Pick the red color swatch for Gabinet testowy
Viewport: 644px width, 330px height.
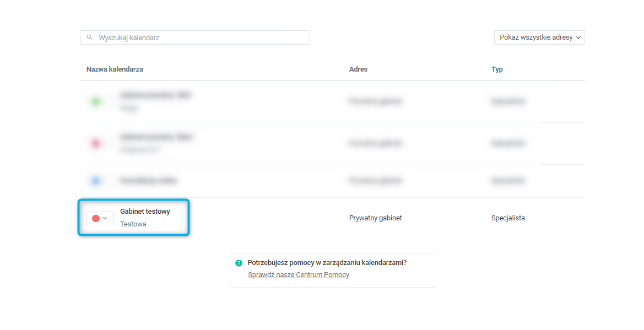(96, 218)
